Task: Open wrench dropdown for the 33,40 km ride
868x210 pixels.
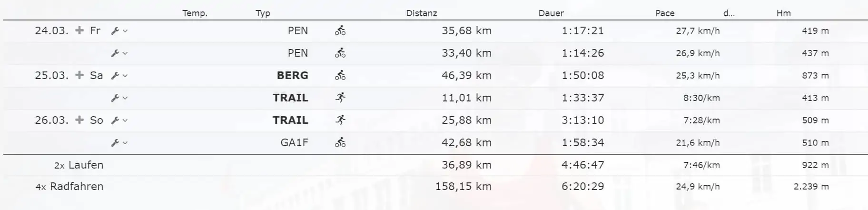Action: [x=119, y=53]
